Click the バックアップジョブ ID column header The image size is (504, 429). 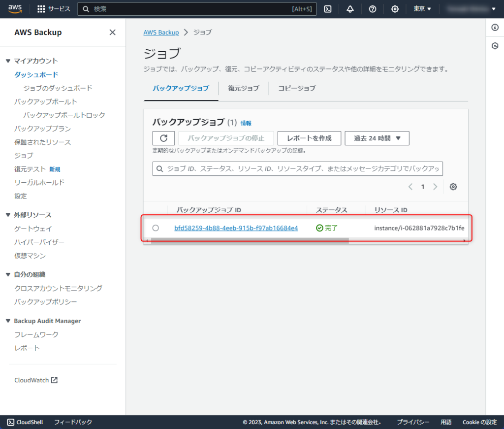click(x=209, y=210)
